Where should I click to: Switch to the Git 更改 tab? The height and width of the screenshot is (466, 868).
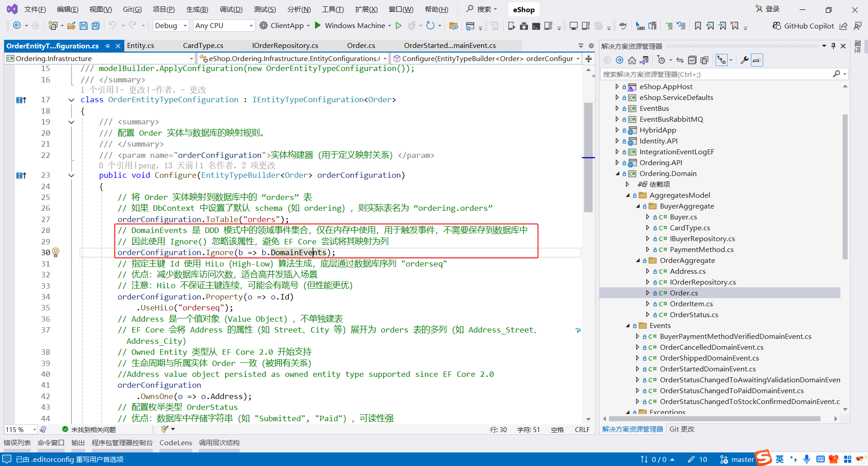pyautogui.click(x=682, y=429)
